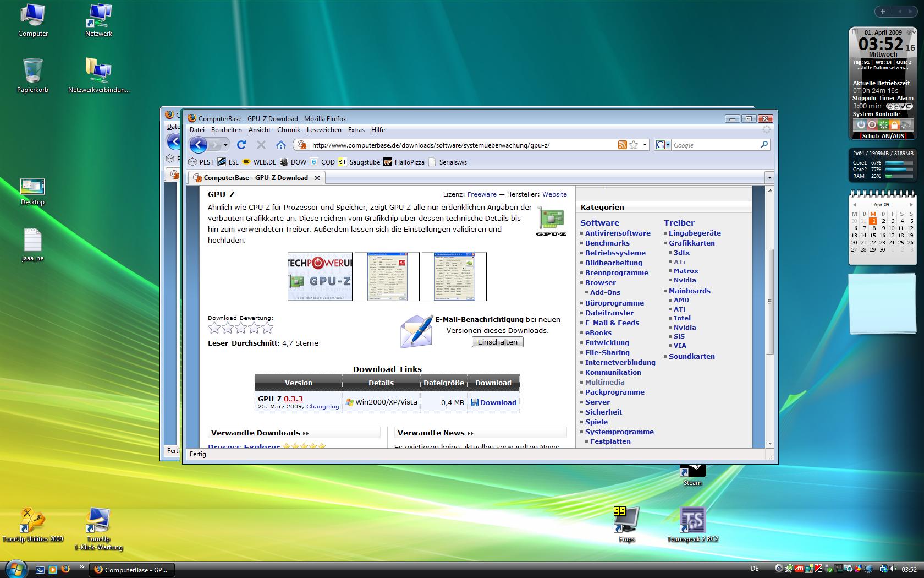
Task: Open the Grafikkarten driver category link
Action: point(692,243)
